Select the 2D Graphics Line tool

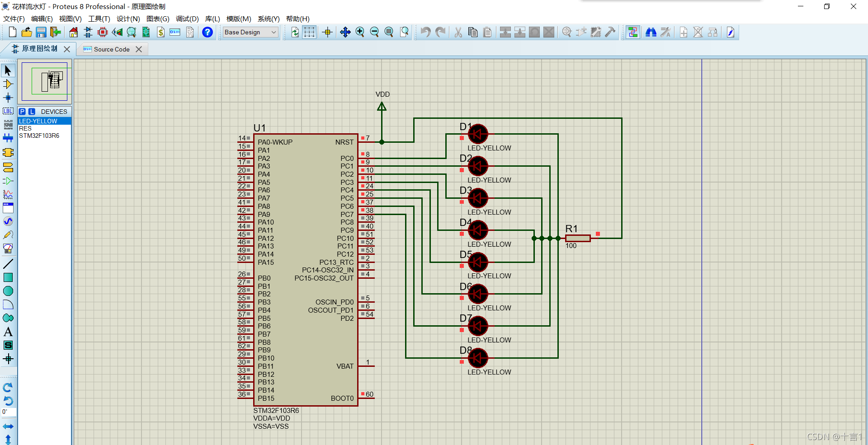8,264
